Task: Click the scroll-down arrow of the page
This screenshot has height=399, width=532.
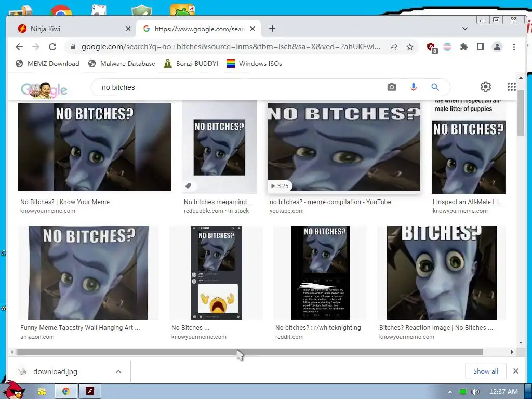Action: click(x=521, y=343)
